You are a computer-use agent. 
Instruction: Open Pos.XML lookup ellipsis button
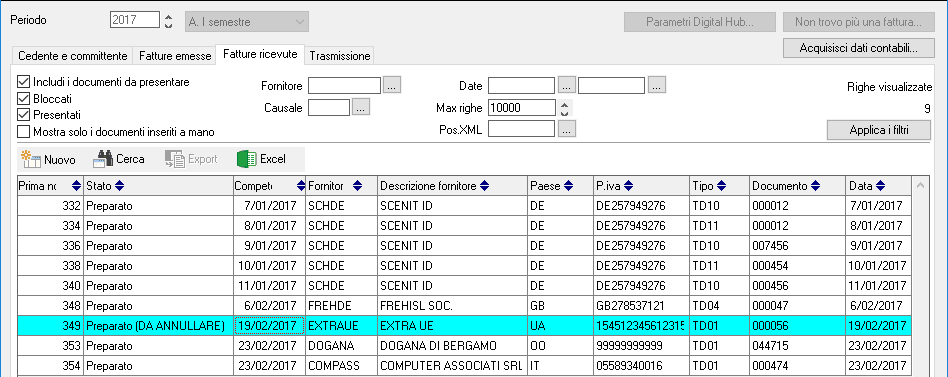click(x=567, y=129)
